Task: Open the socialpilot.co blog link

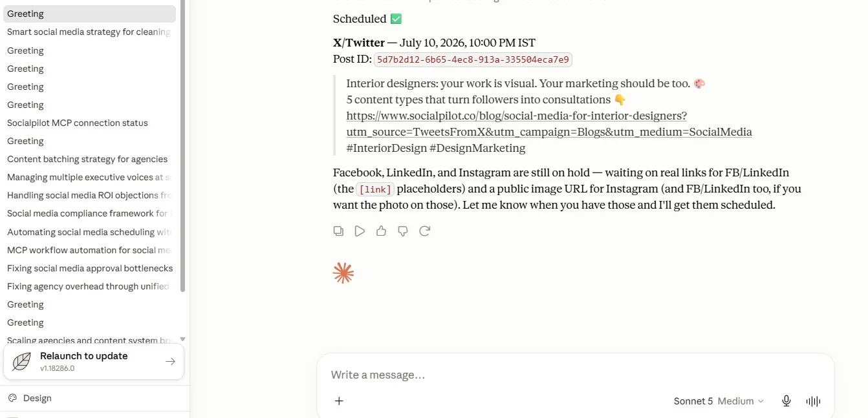Action: (x=549, y=124)
